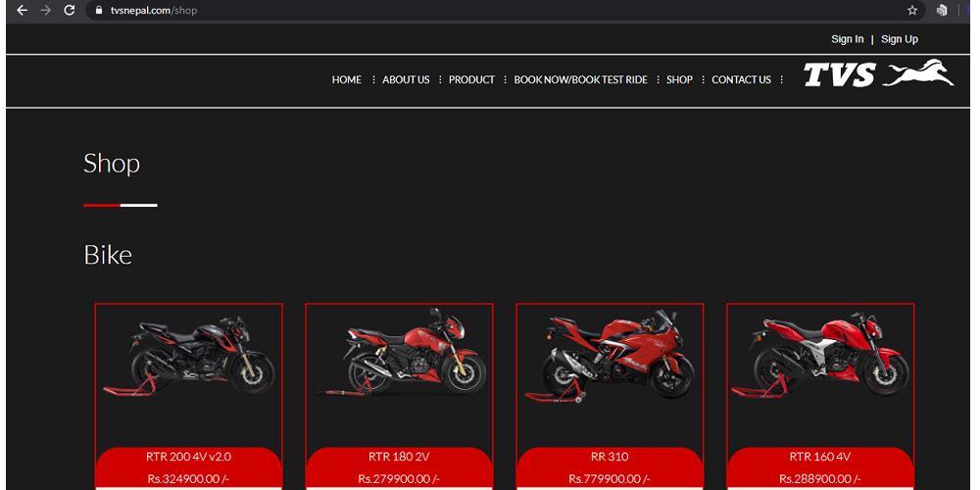Click the browser forward arrow
Viewport: 980px width, 490px height.
[x=45, y=10]
